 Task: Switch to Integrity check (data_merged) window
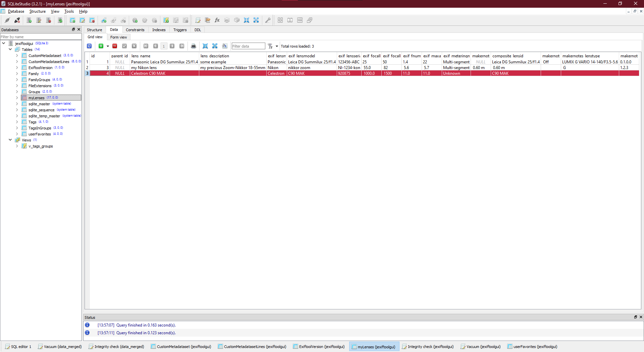[116, 346]
